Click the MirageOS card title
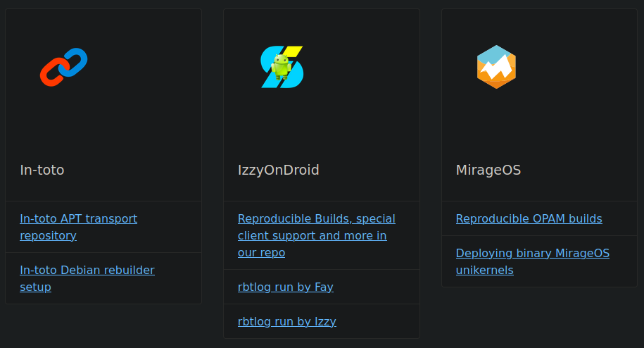 point(488,170)
